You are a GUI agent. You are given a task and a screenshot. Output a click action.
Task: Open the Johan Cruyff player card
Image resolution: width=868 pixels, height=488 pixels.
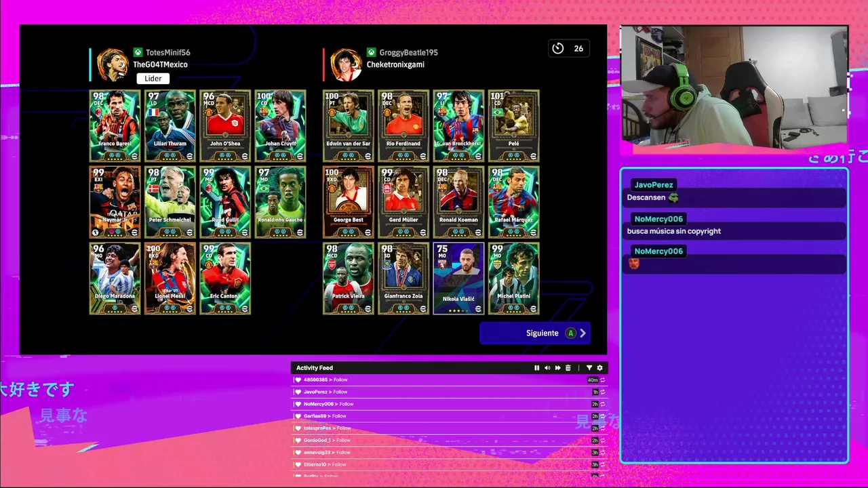(281, 125)
